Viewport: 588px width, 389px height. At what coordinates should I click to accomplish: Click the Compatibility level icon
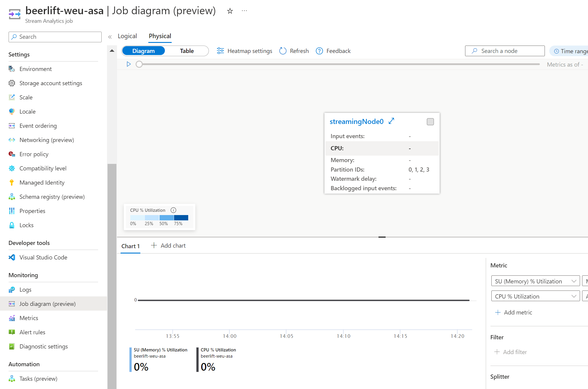(x=12, y=168)
